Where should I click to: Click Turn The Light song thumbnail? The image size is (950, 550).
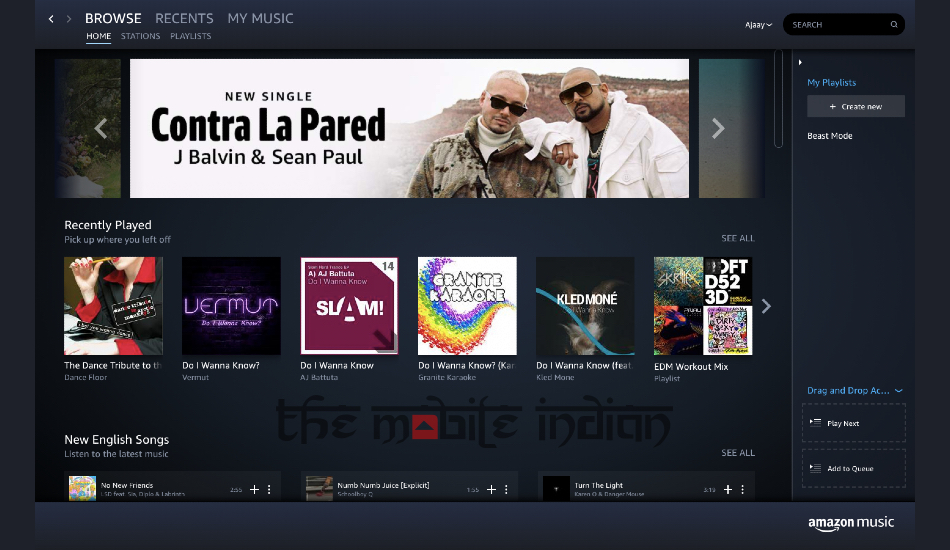556,488
